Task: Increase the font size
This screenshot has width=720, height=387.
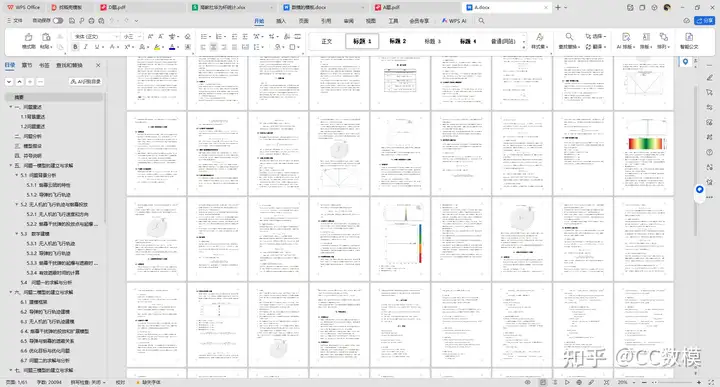Action: [150, 36]
